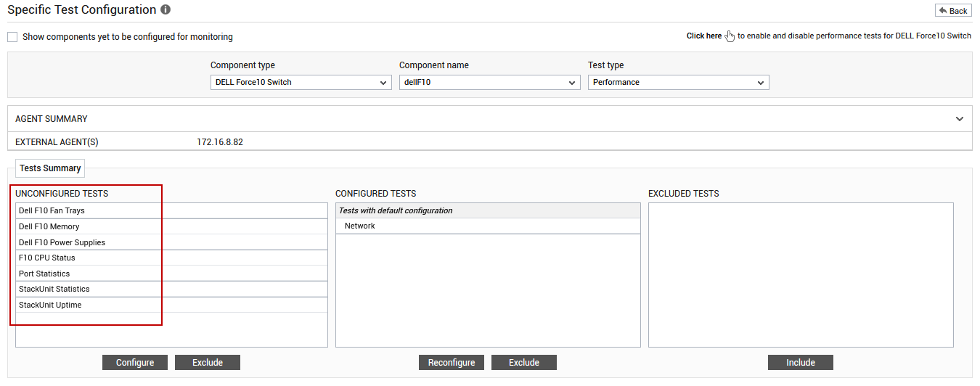980x386 pixels.
Task: Click the Click here link
Action: click(x=704, y=36)
